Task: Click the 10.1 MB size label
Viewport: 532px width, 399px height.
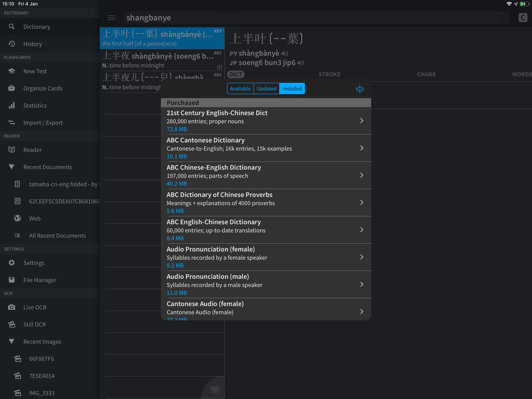Action: pos(177,156)
